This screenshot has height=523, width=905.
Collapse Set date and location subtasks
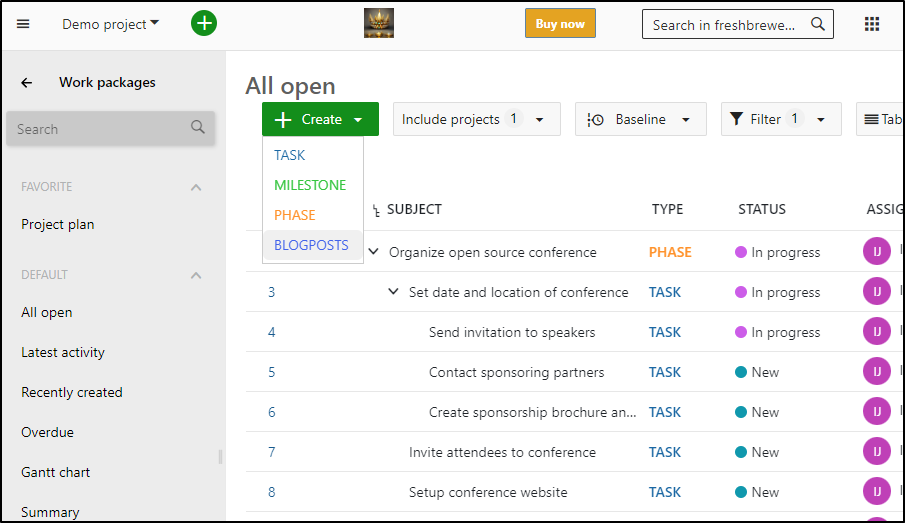tap(393, 292)
